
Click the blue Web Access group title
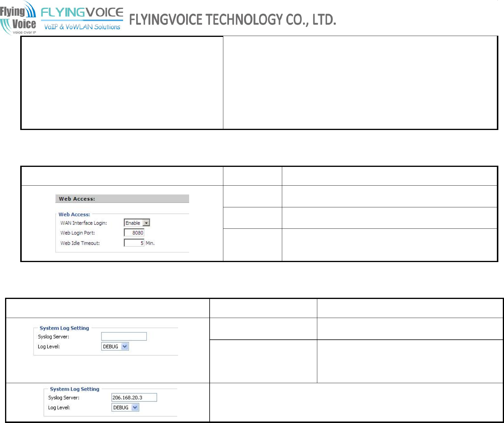(74, 214)
